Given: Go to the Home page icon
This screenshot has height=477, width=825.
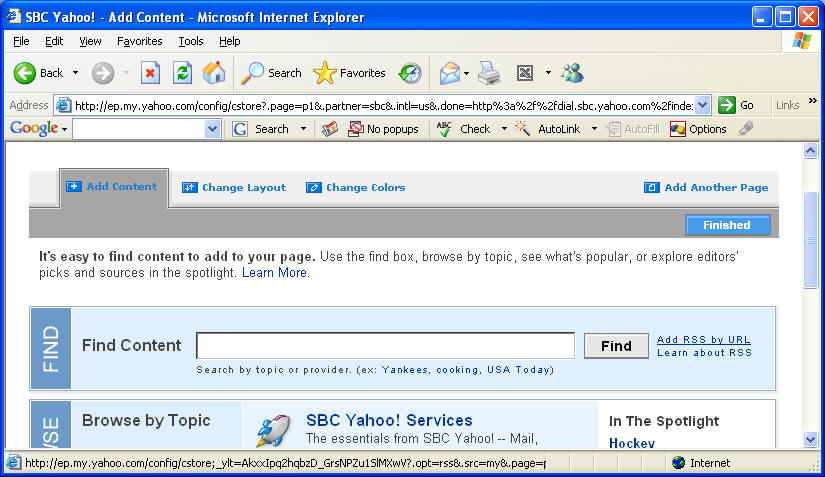Looking at the screenshot, I should (x=214, y=73).
